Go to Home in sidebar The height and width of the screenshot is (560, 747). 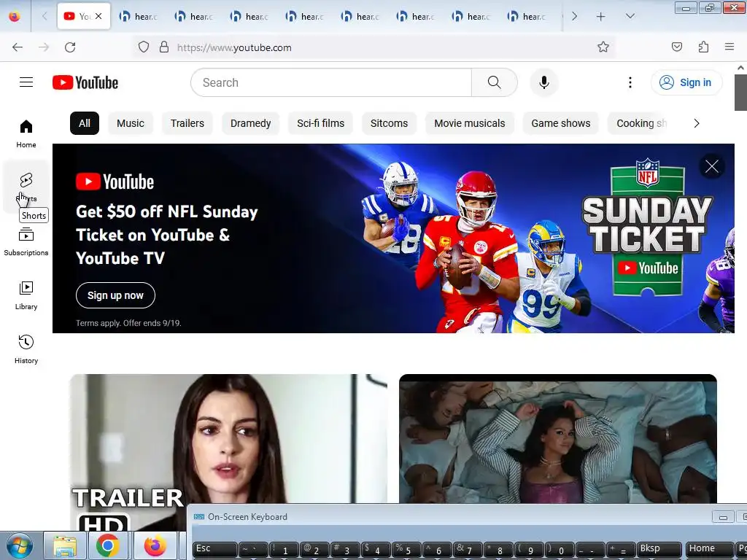point(26,134)
